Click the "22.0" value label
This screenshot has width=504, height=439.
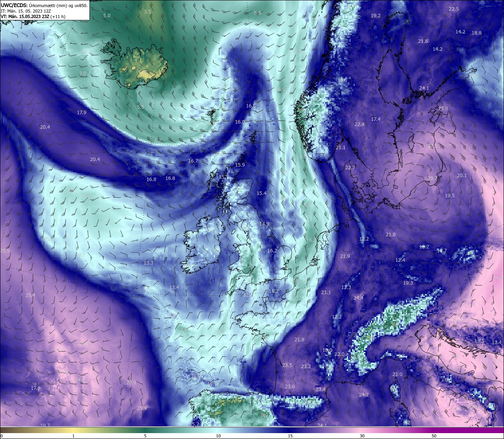point(339,354)
